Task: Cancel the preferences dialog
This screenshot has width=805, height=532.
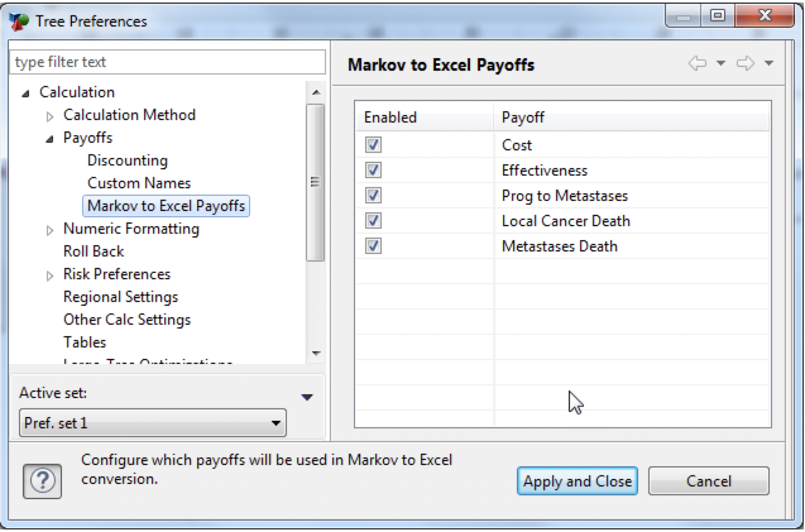Action: (x=708, y=481)
